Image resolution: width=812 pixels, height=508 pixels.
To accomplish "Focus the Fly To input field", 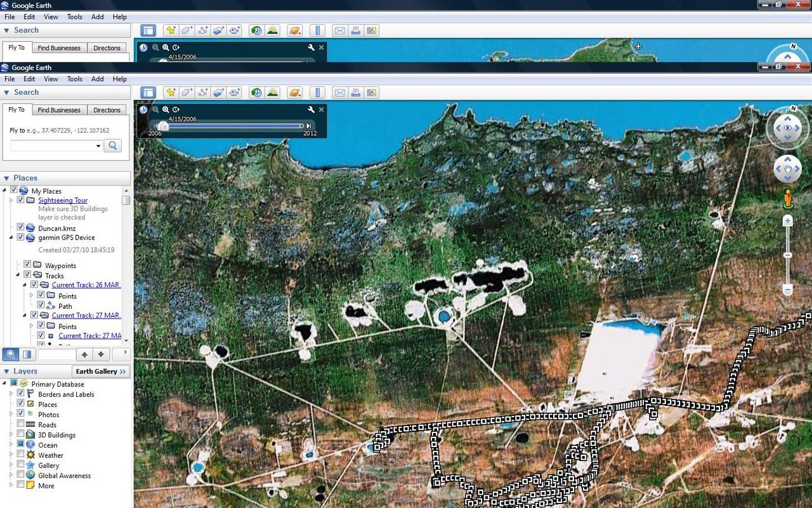I will point(56,145).
